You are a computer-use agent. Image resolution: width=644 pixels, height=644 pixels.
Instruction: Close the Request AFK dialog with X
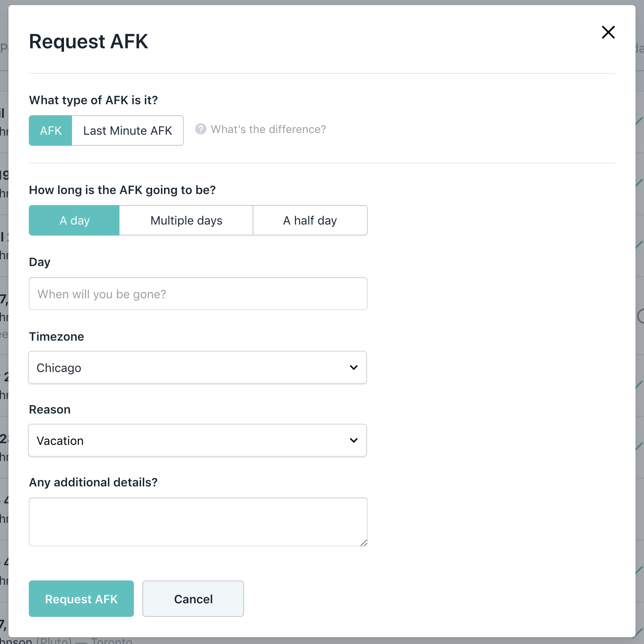point(608,32)
